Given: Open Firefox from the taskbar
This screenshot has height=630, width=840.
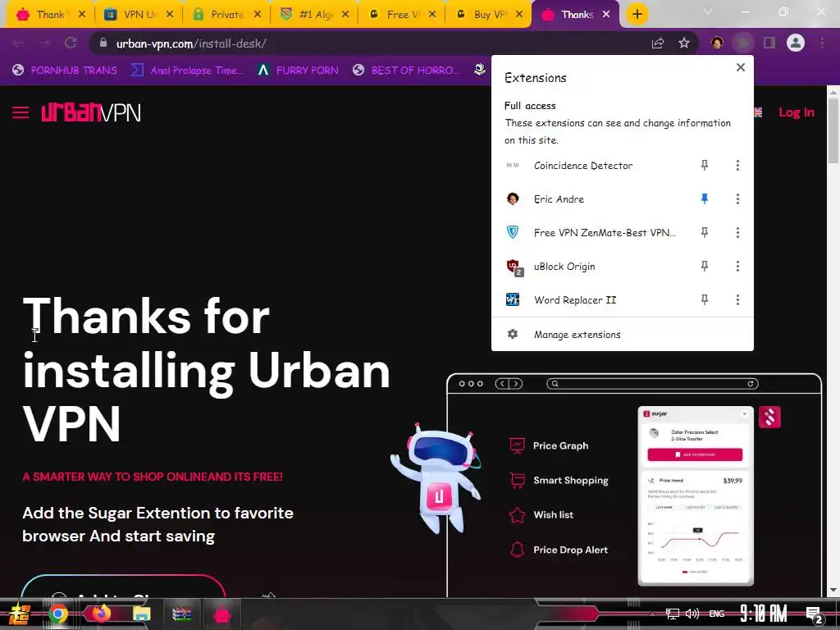Looking at the screenshot, I should click(101, 614).
